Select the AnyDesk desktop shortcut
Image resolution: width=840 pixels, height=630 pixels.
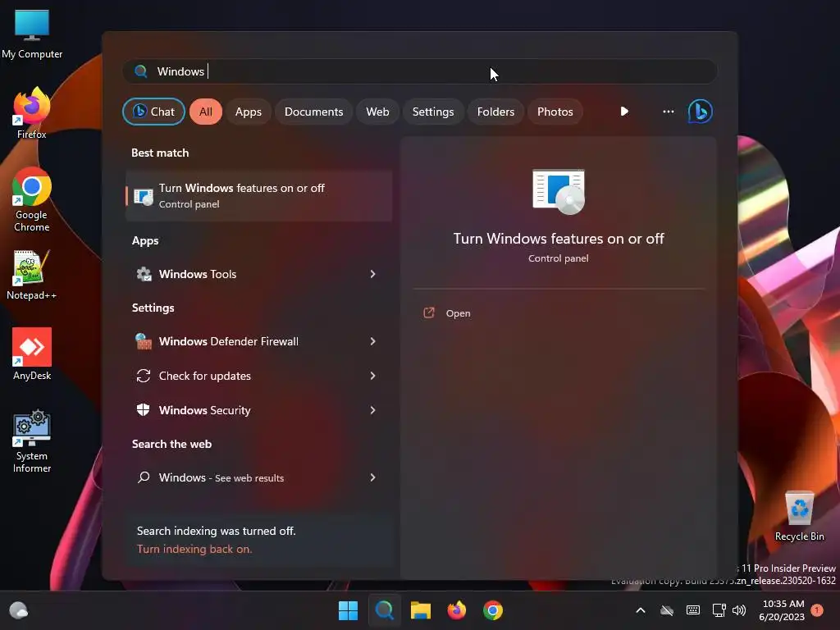pos(32,354)
